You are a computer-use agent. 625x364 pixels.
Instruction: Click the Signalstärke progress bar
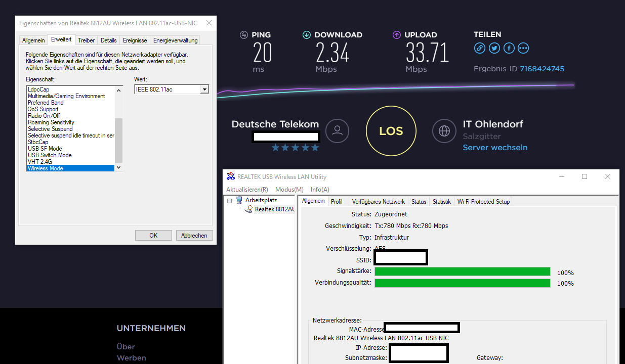tap(462, 272)
